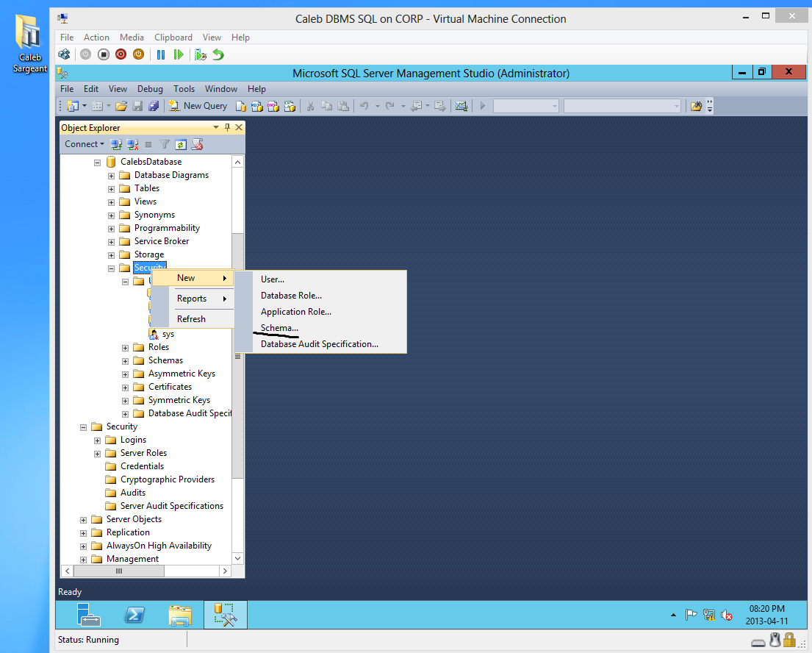The height and width of the screenshot is (653, 812).
Task: Click the VM Ctrl+Alt+Delete toolbar icon
Action: [x=64, y=54]
